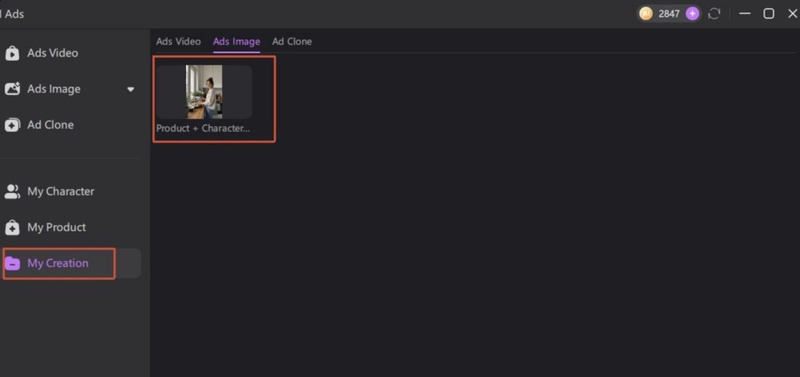The image size is (800, 377).
Task: Click the 2847 credits balance
Action: coord(669,14)
